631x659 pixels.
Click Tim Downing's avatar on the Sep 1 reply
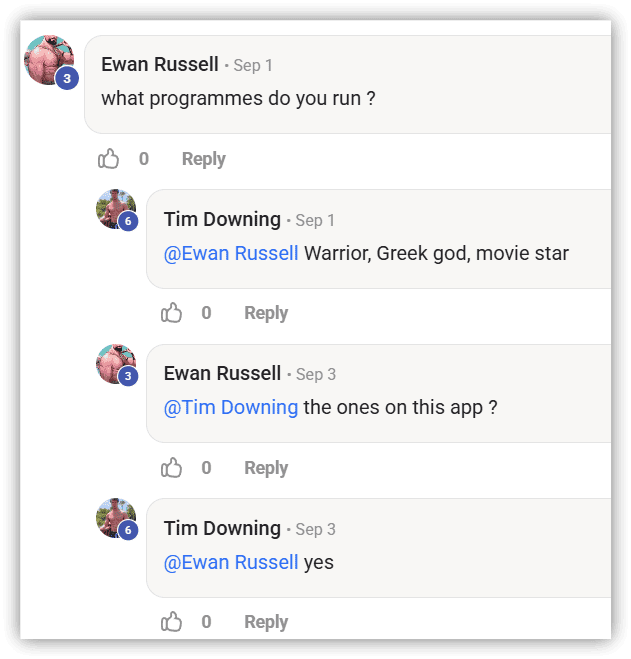pos(114,209)
